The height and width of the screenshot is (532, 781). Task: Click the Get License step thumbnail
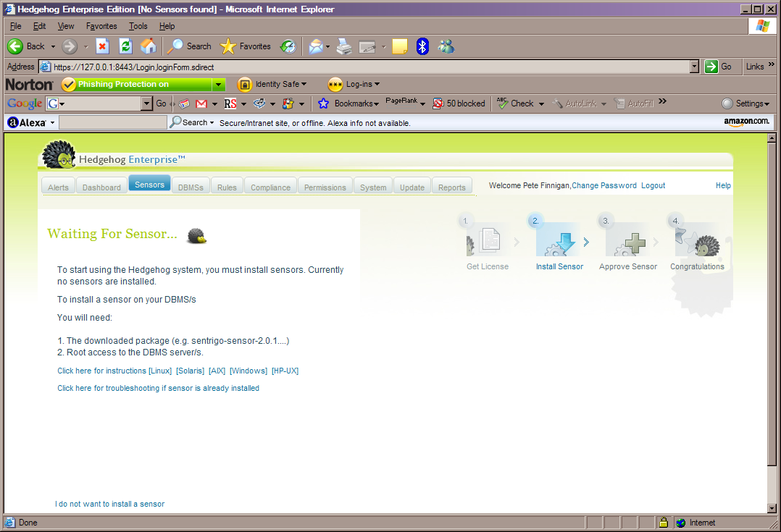click(488, 239)
